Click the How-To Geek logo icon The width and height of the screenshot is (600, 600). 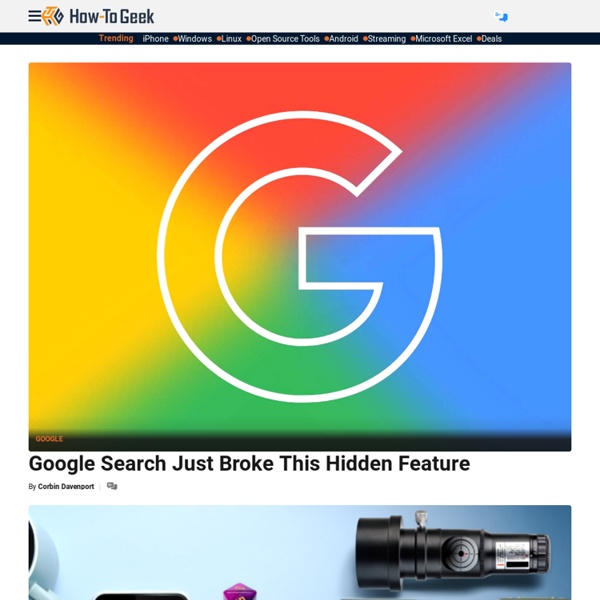(x=53, y=16)
